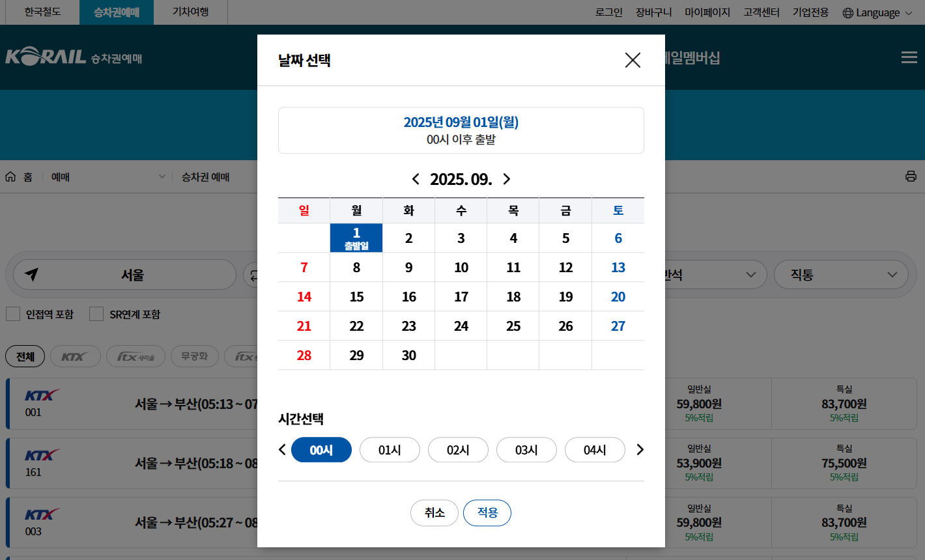This screenshot has height=560, width=925.
Task: Select September 15 on the calendar
Action: click(356, 296)
